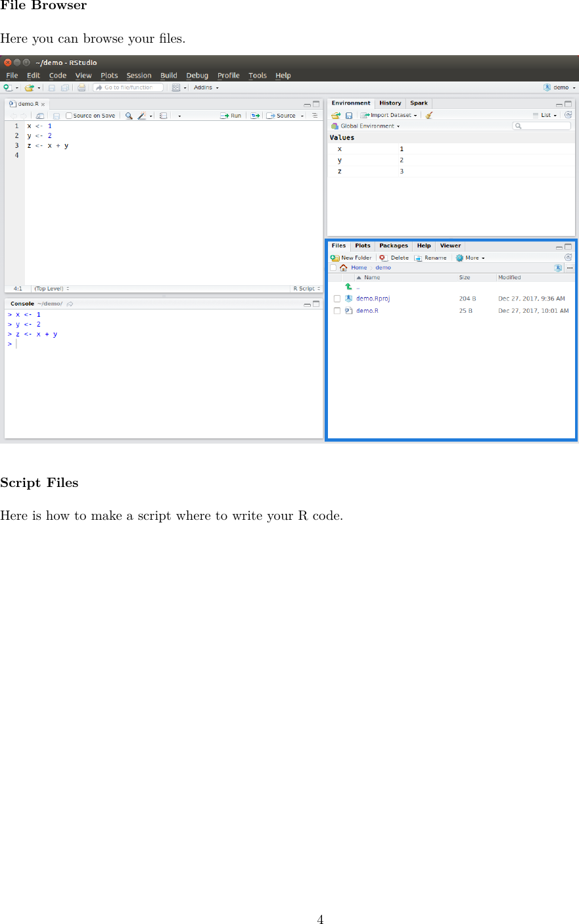Open the Tools menu
This screenshot has height=924, width=579.
(258, 76)
